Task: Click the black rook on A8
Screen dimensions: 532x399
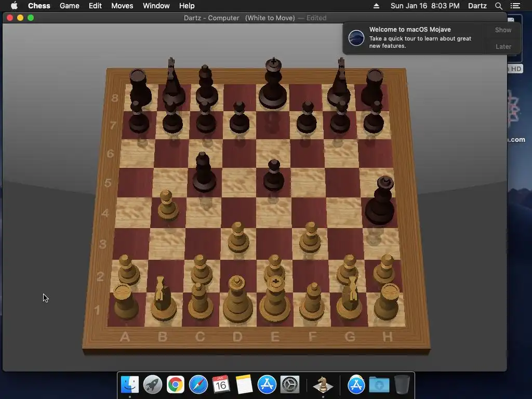Action: (x=140, y=87)
